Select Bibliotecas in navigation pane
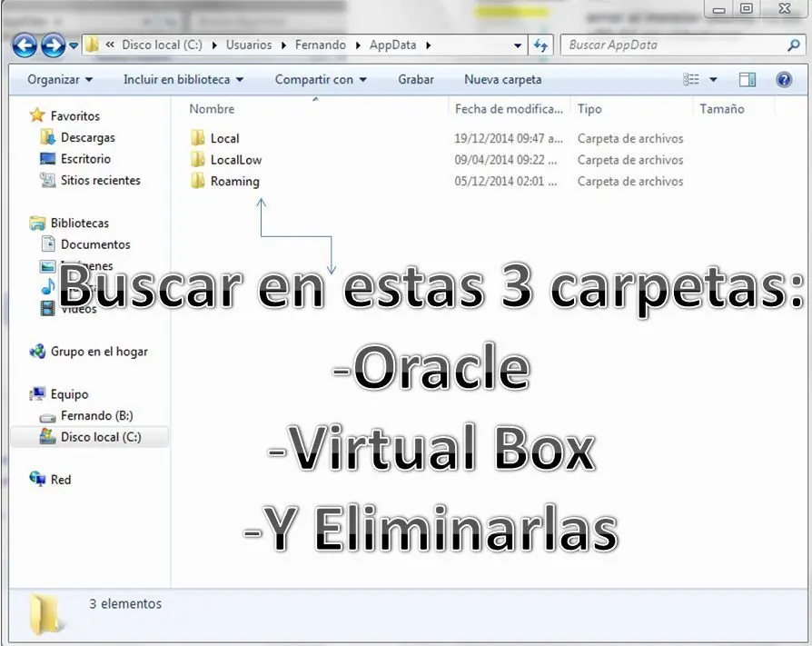The image size is (812, 646). point(80,223)
